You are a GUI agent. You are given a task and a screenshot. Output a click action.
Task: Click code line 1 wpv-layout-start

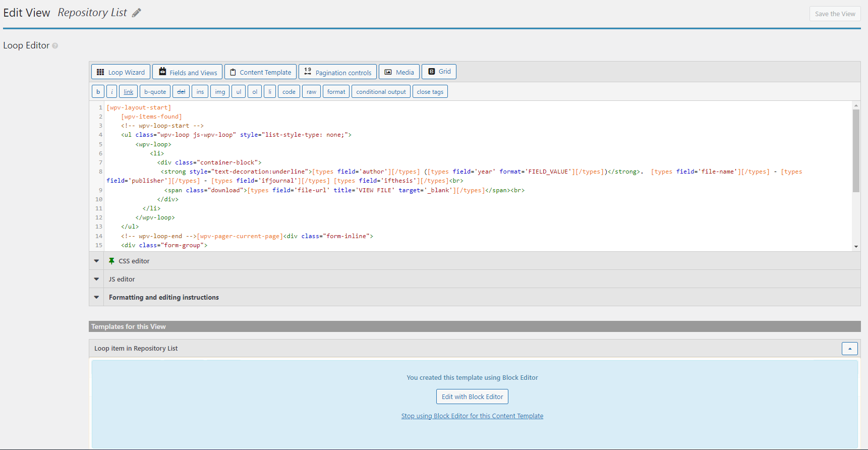pyautogui.click(x=139, y=107)
